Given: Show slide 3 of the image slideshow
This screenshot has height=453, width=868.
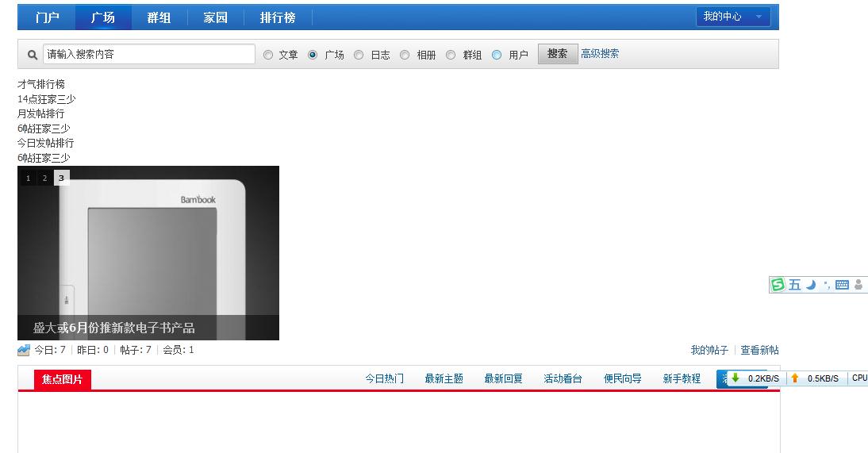Looking at the screenshot, I should click(61, 178).
